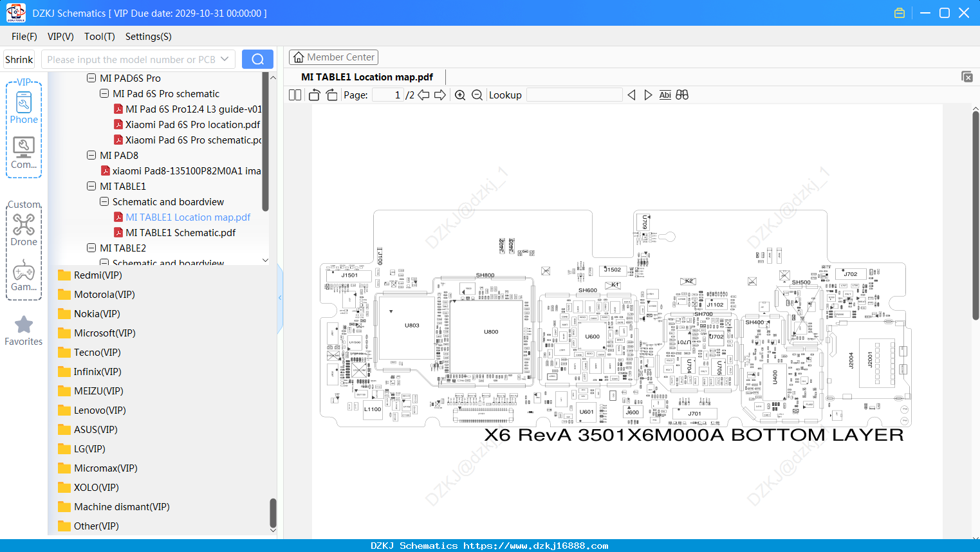Rotate the page counterclockwise

coord(314,95)
